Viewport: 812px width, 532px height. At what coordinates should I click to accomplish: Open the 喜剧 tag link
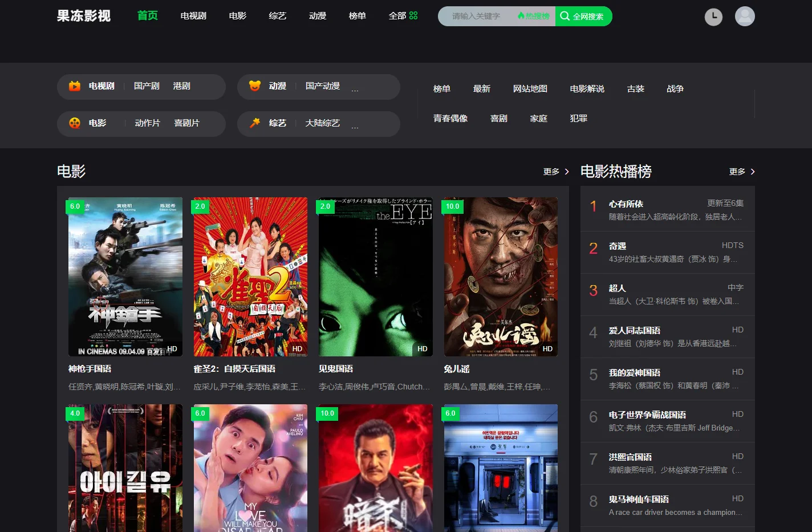[499, 119]
